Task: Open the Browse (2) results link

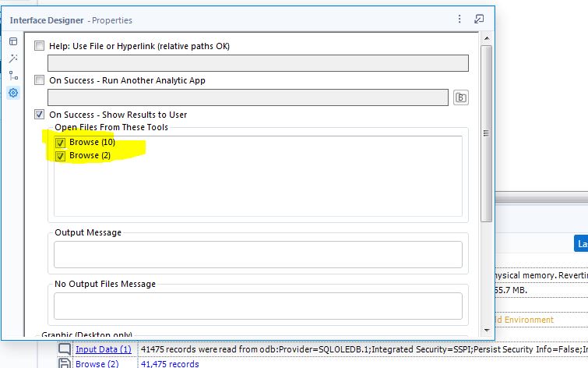Action: [x=97, y=363]
